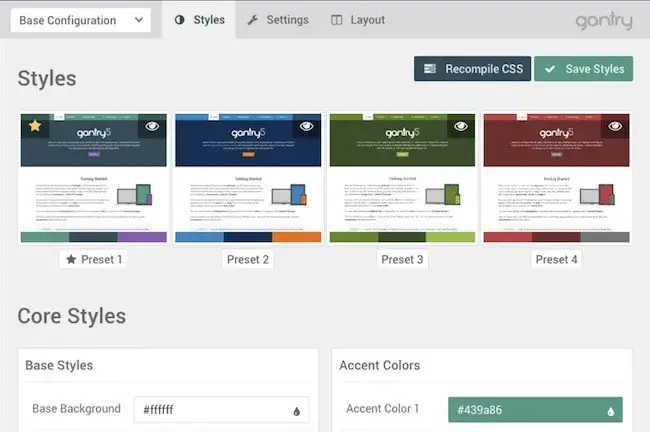Click the Base Background label
This screenshot has height=432, width=650.
[76, 409]
